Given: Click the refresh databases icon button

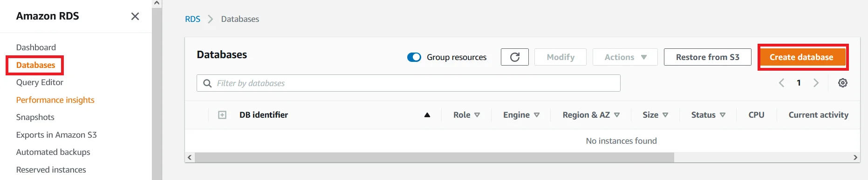Looking at the screenshot, I should click(x=514, y=57).
